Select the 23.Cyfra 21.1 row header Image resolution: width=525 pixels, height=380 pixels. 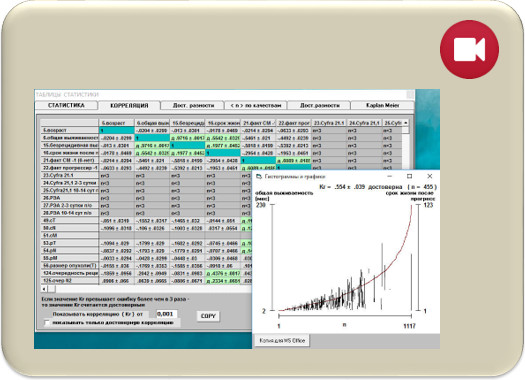click(x=70, y=175)
